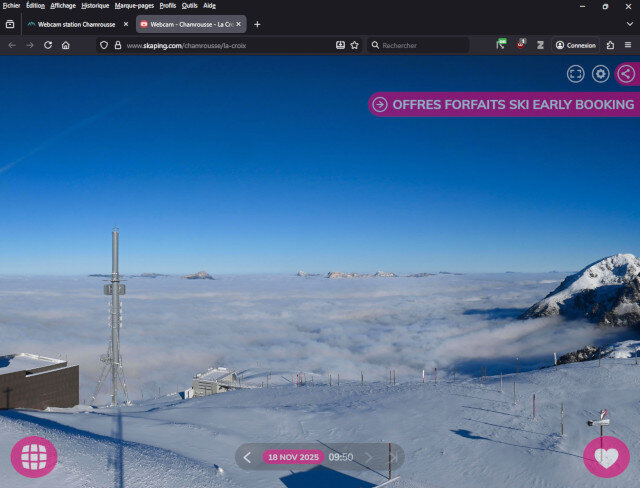Go to the browser home page

(66, 45)
